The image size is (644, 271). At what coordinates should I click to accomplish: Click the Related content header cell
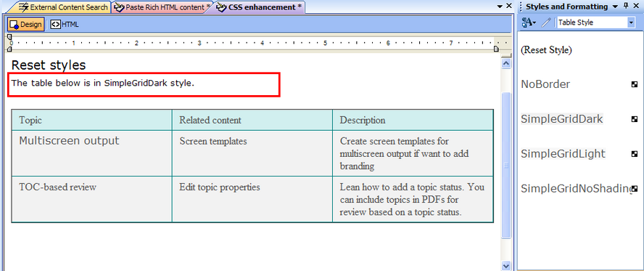[x=252, y=120]
